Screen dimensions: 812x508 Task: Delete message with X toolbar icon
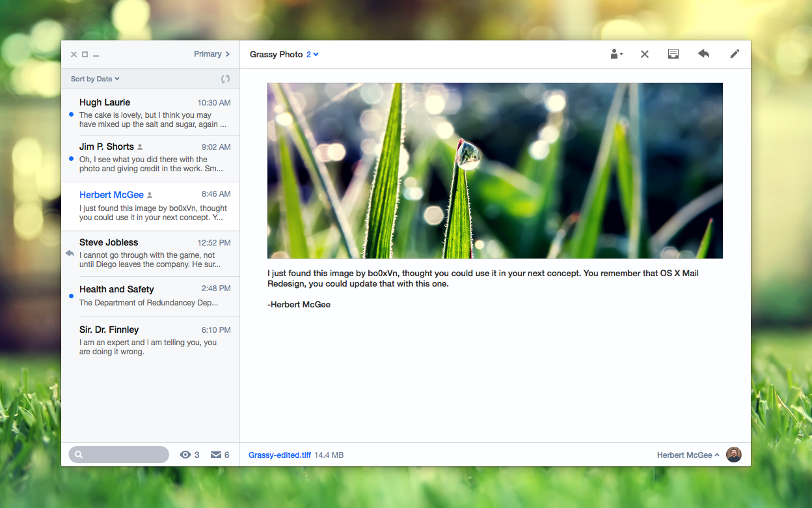pos(645,54)
